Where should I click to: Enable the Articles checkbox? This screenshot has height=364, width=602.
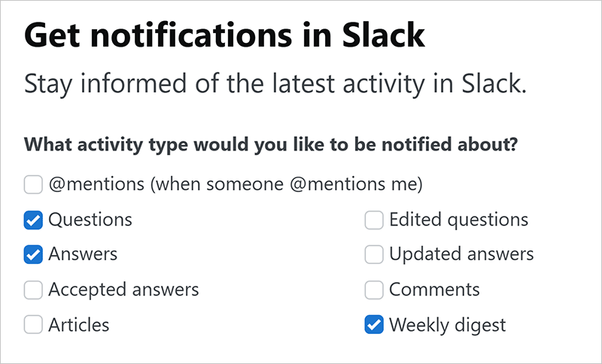[33, 325]
